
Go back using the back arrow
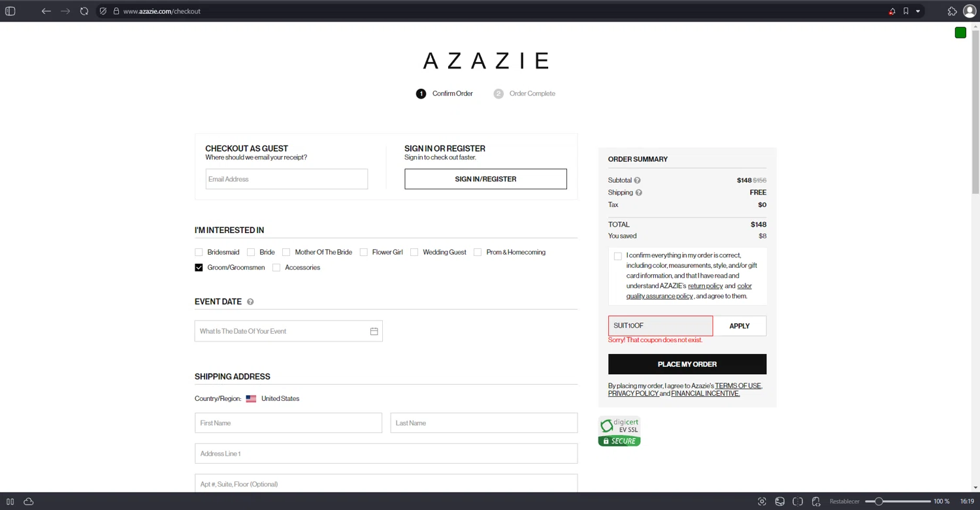[46, 11]
